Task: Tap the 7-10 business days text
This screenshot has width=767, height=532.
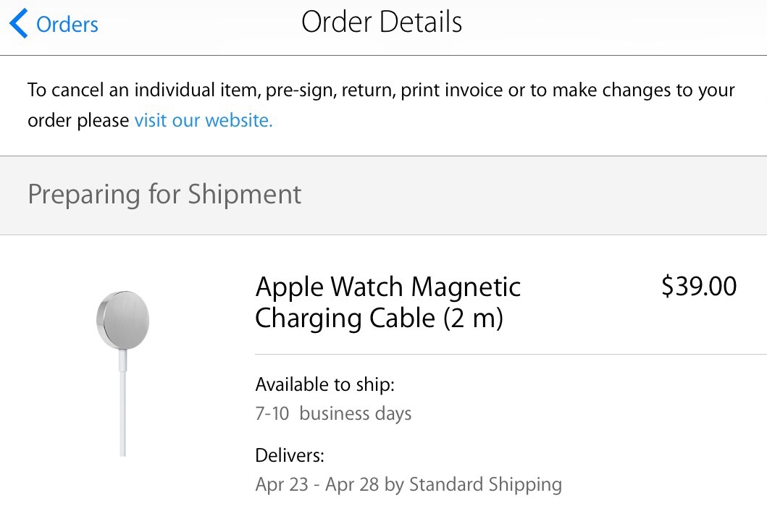Action: (x=333, y=414)
